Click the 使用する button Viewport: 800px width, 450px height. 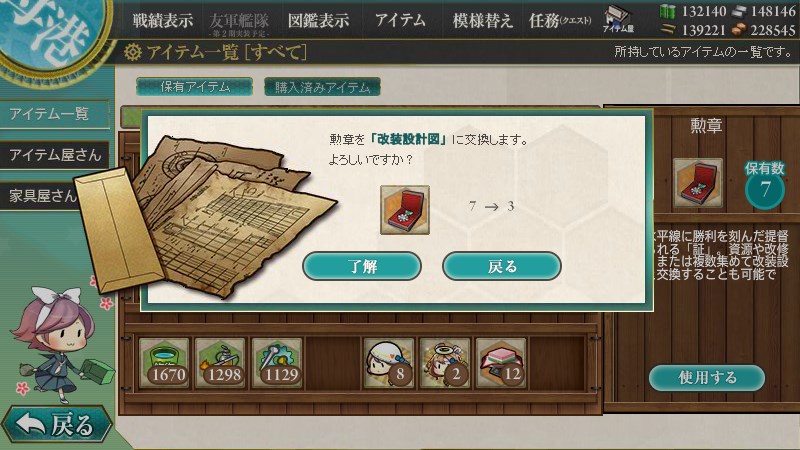tap(707, 378)
